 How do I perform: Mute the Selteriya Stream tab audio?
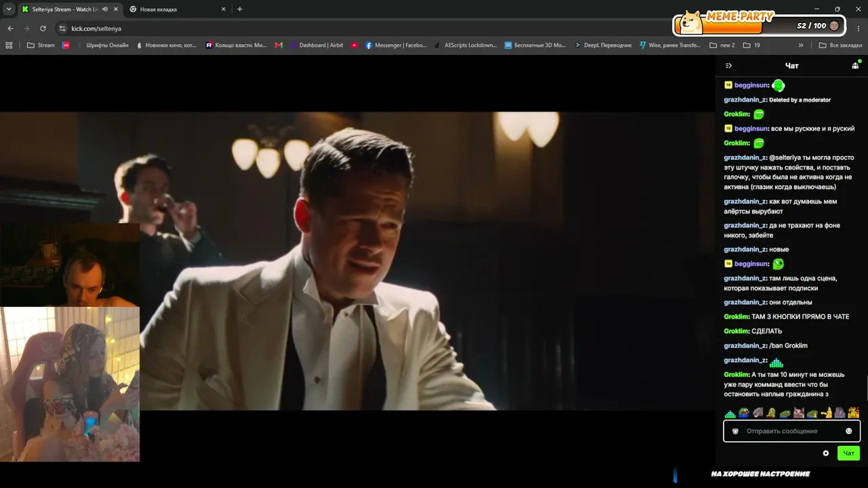[104, 9]
